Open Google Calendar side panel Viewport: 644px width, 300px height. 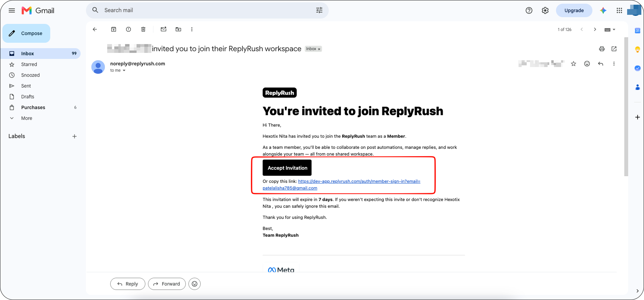click(638, 31)
